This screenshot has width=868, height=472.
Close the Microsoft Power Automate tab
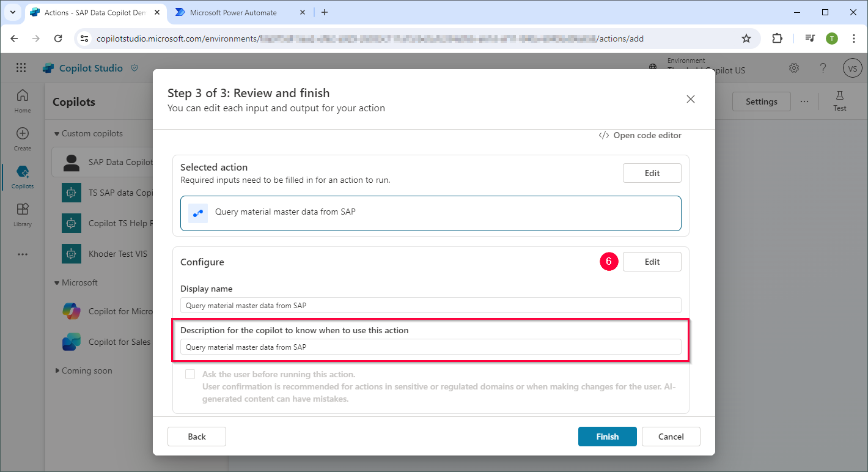point(303,12)
